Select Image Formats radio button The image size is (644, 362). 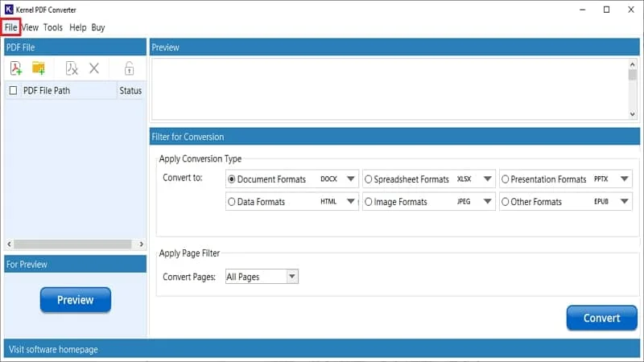click(369, 202)
